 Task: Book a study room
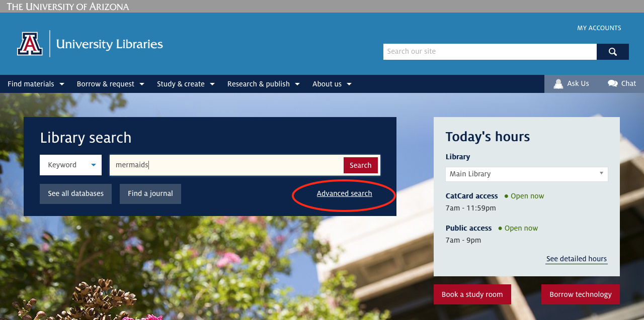(472, 294)
